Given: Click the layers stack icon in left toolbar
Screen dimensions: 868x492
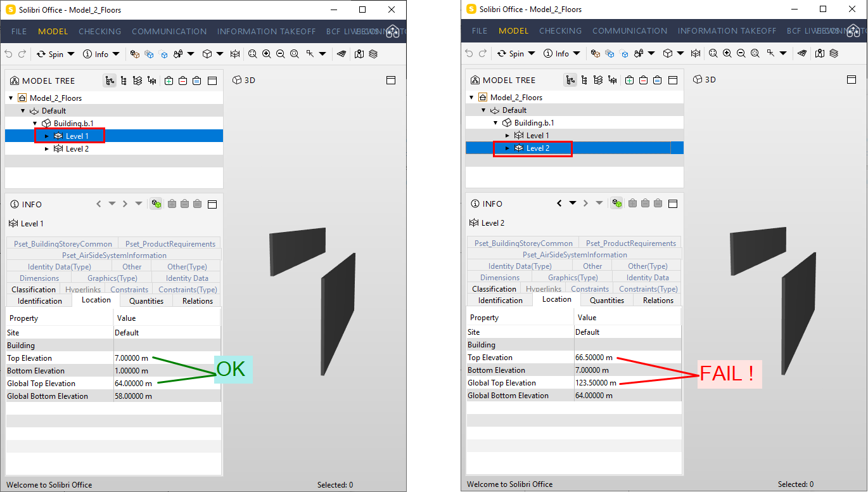Looking at the screenshot, I should pyautogui.click(x=373, y=54).
